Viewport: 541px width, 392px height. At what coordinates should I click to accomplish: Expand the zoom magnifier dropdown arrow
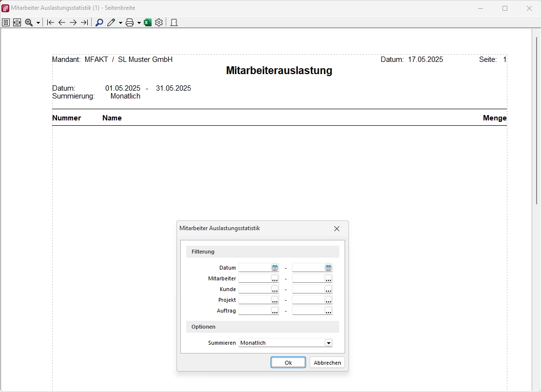click(38, 23)
